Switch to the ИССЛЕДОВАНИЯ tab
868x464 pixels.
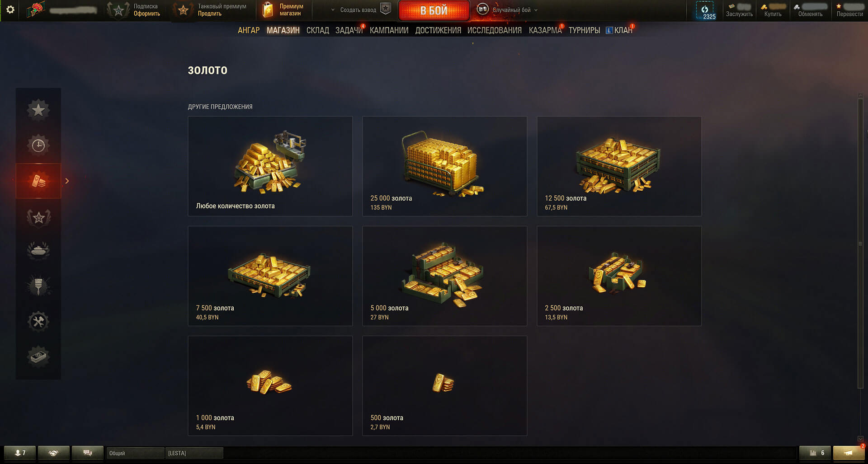[x=495, y=30]
